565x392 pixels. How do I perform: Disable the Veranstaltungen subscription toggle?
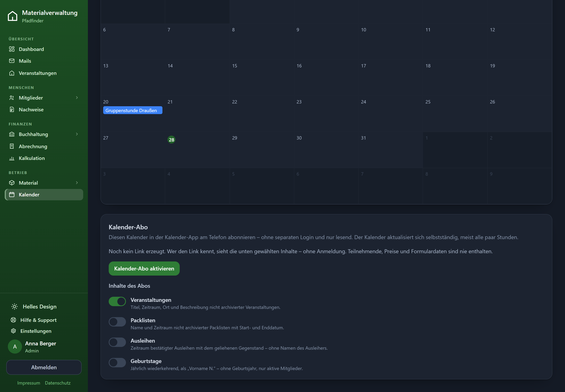[117, 301]
